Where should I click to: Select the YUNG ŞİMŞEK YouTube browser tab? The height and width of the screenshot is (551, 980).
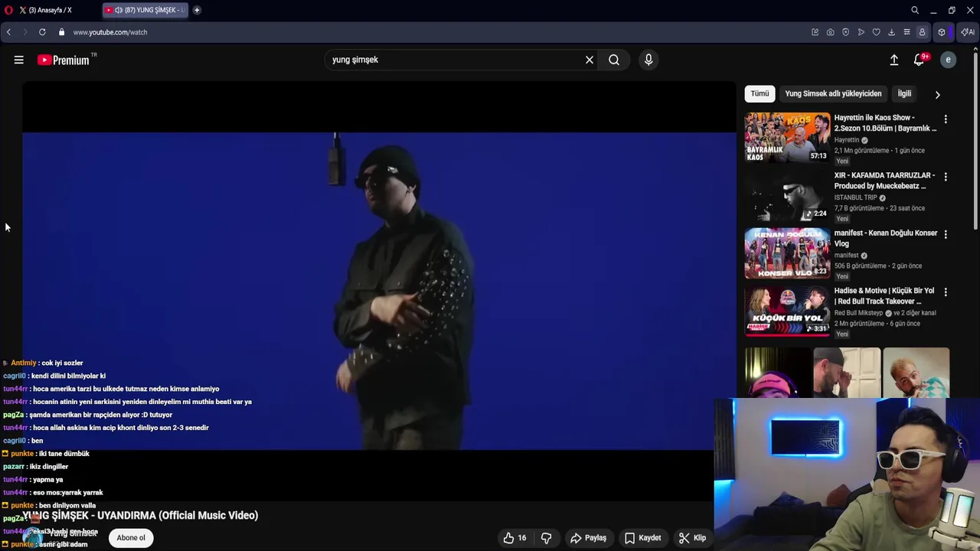tap(145, 10)
